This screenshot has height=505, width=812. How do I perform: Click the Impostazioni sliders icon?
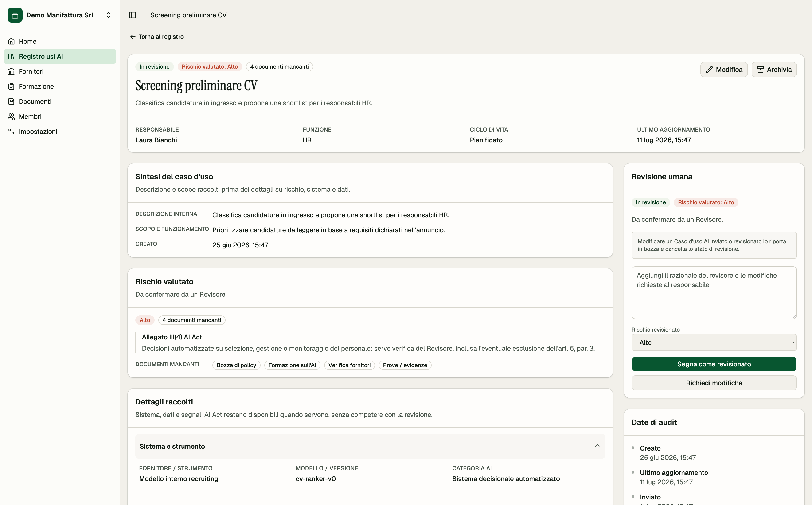11,132
